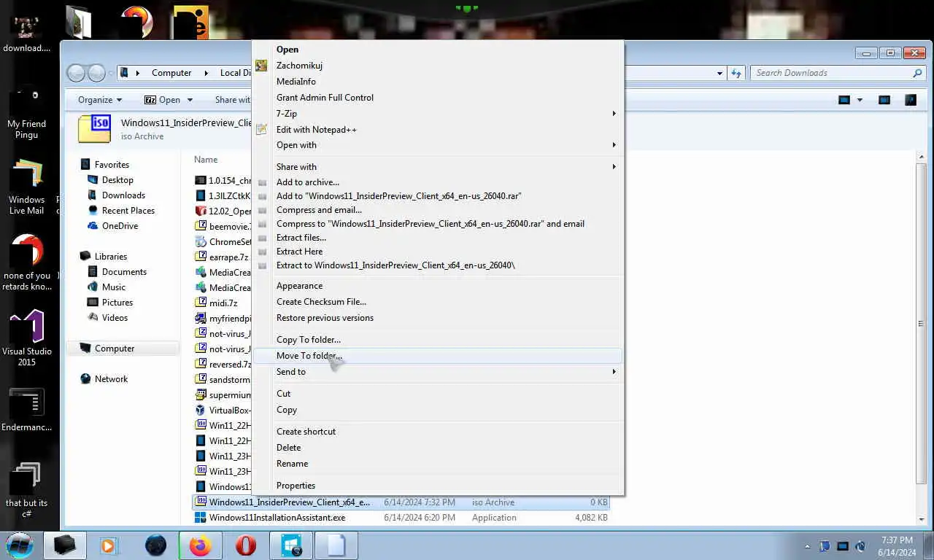934x560 pixels.
Task: Open Windows Media Player from the taskbar
Action: coord(109,545)
